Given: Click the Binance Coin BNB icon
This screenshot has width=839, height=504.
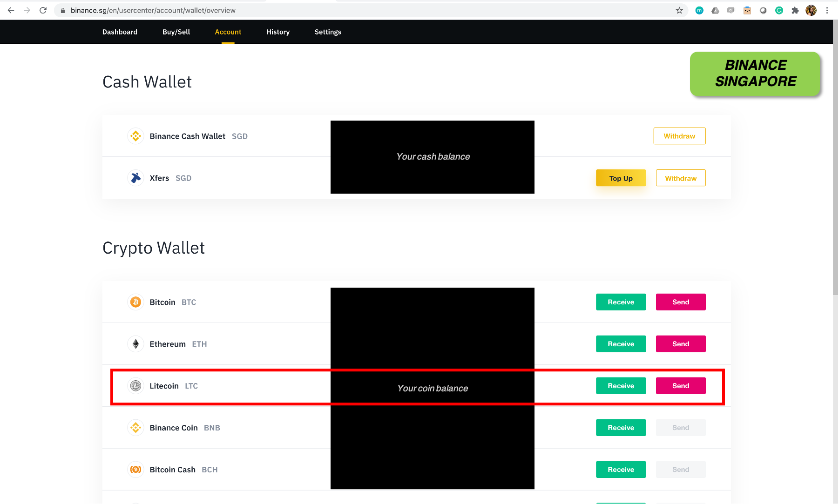Looking at the screenshot, I should [135, 428].
